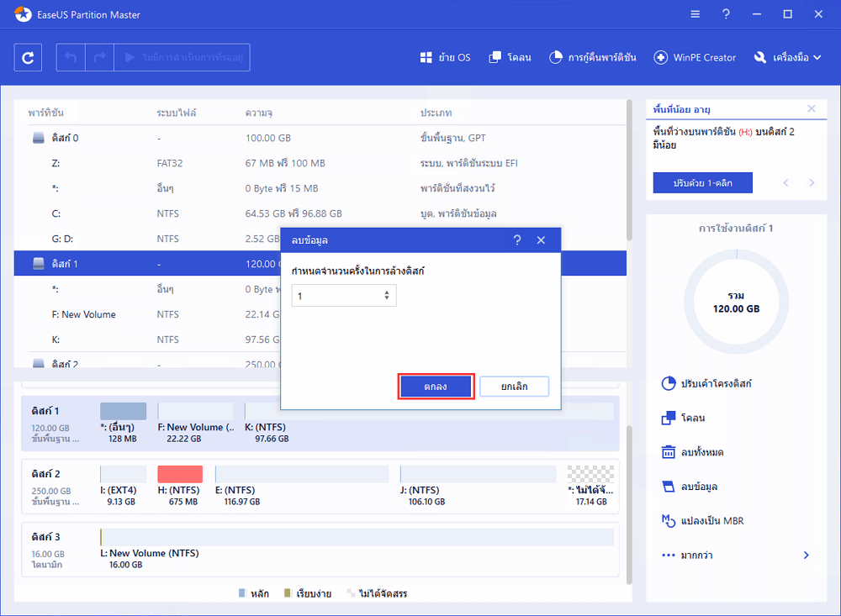Close the low space notification panel
Image resolution: width=841 pixels, height=616 pixels.
click(x=812, y=109)
